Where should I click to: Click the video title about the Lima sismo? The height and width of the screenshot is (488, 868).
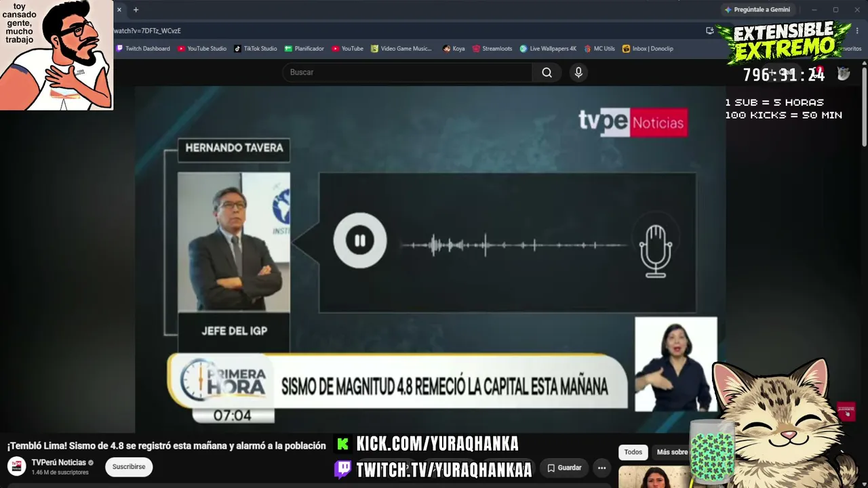(167, 446)
